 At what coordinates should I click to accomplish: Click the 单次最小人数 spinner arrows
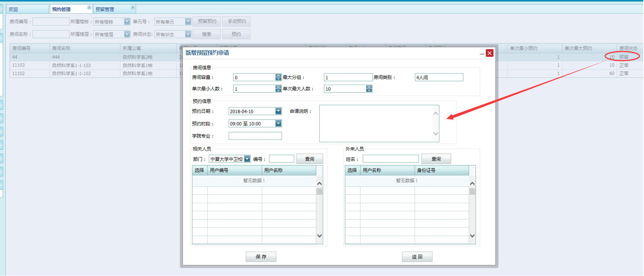[x=278, y=89]
